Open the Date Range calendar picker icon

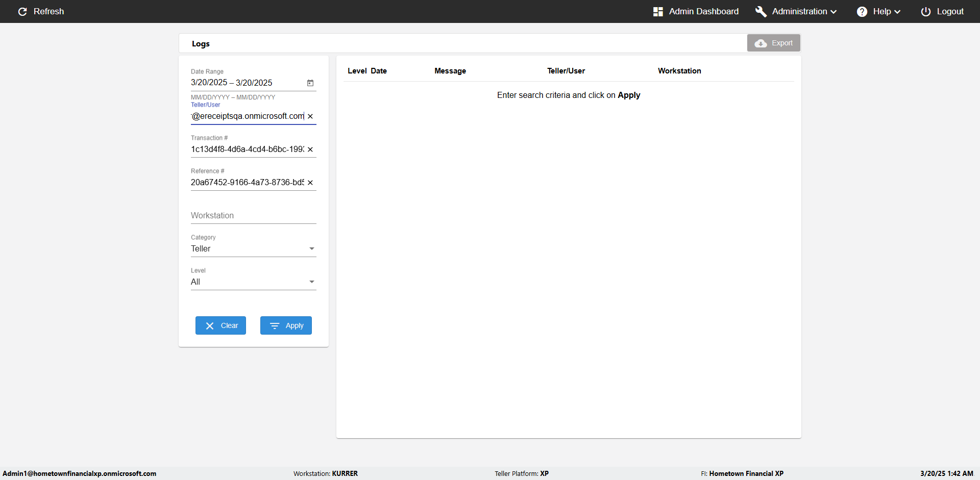tap(310, 83)
